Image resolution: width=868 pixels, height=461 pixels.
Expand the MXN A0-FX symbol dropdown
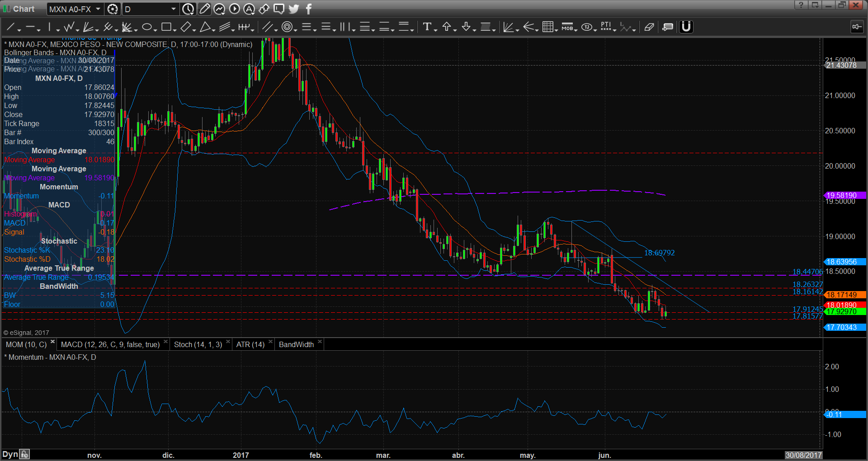(x=98, y=9)
